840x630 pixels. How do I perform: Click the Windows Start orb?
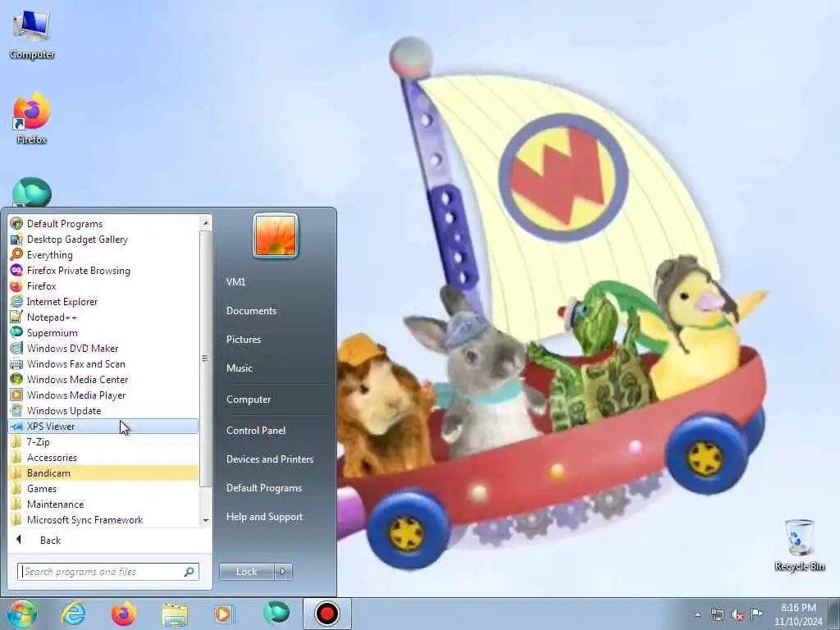point(22,614)
